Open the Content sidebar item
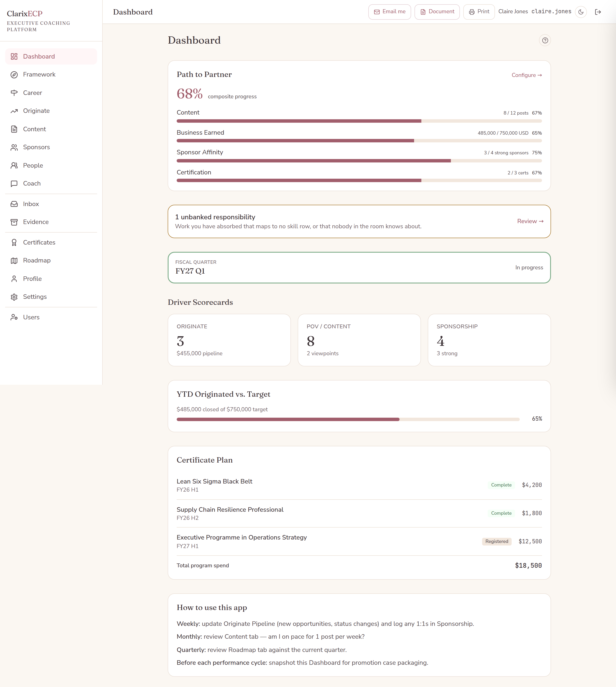Screen dimensions: 616x687 [x=51, y=129]
